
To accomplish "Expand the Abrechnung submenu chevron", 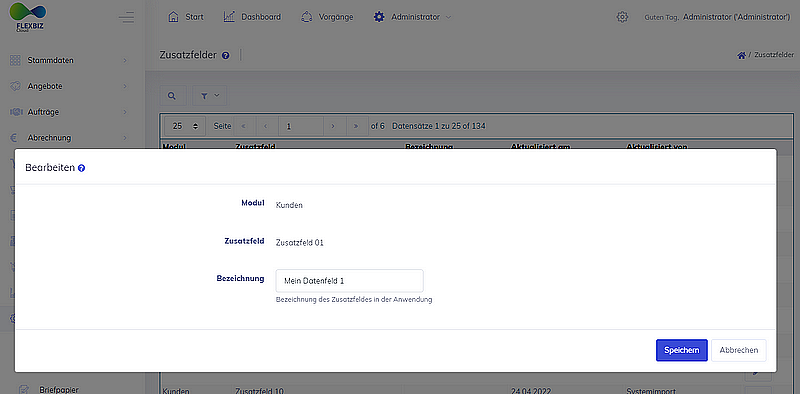I will [x=125, y=138].
